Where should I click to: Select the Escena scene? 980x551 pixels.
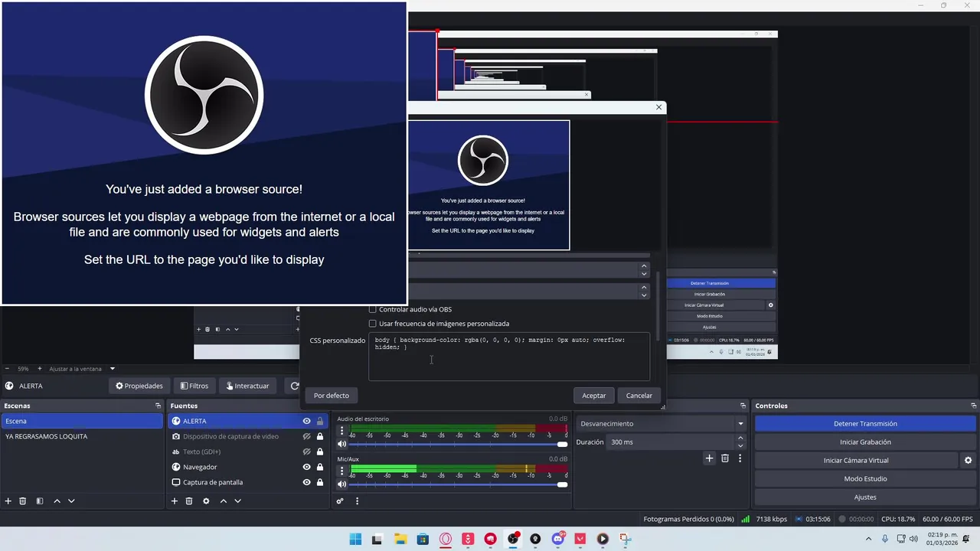[82, 421]
